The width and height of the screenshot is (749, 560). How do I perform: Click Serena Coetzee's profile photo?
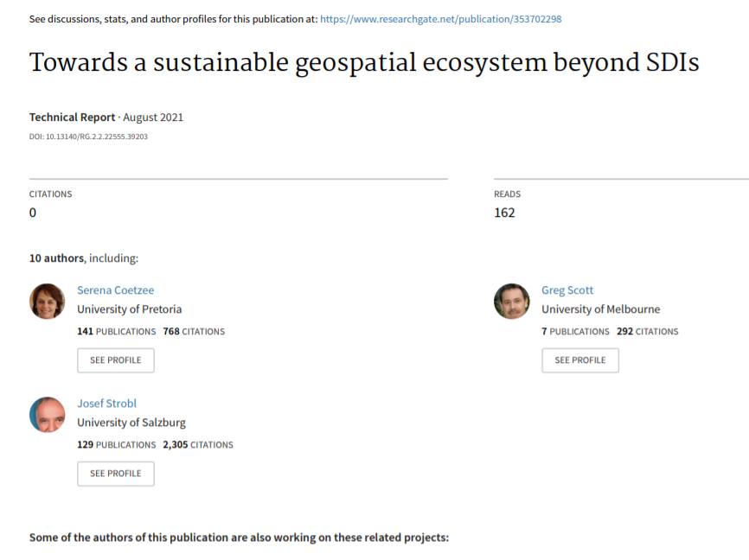point(48,301)
